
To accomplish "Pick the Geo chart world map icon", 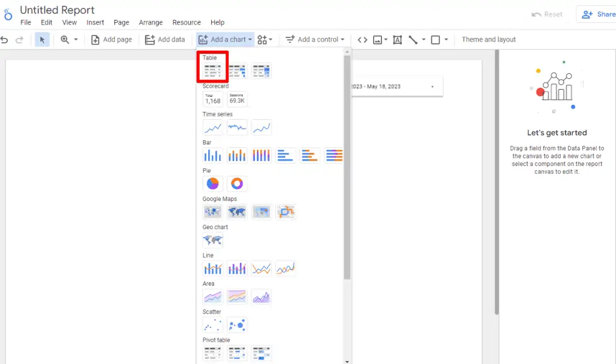I will pos(213,240).
